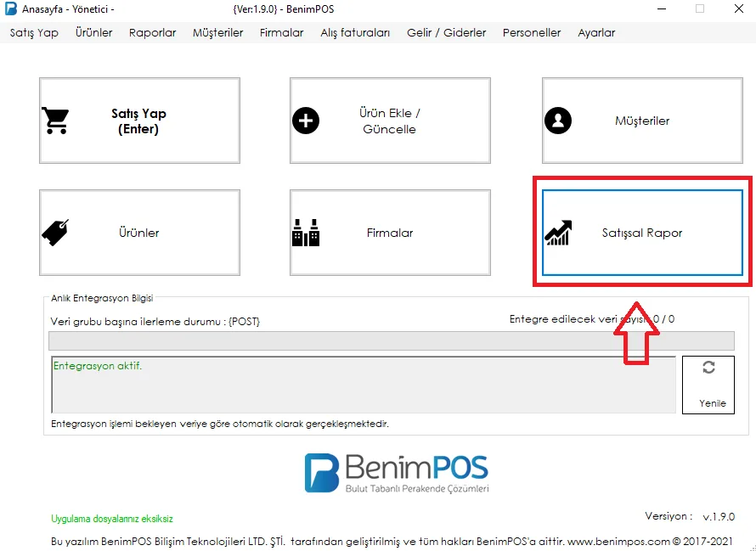Click the Anlık Entegrasyon Bilgisi group title
This screenshot has width=756, height=551.
102,298
